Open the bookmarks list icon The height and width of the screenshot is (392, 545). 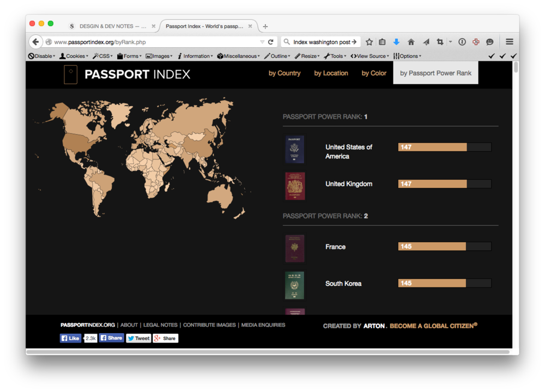(x=382, y=42)
